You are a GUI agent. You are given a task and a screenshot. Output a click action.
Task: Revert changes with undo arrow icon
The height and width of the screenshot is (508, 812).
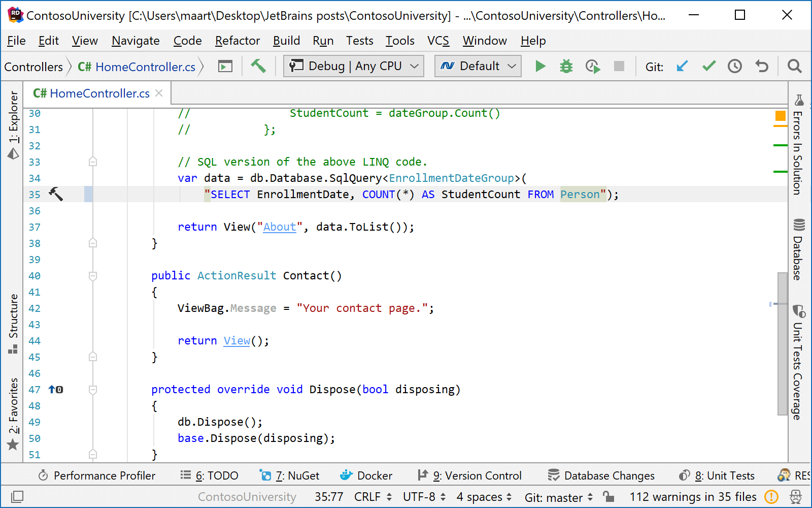(761, 66)
